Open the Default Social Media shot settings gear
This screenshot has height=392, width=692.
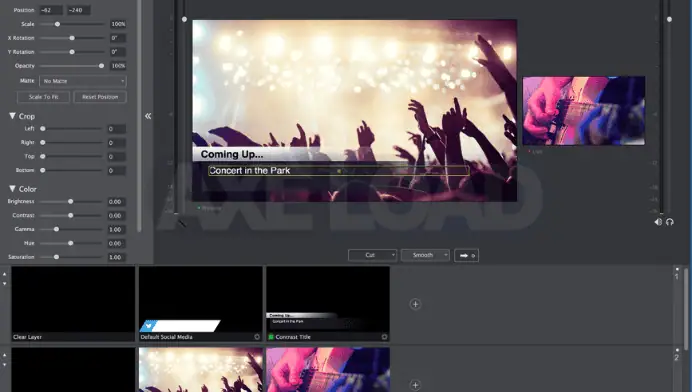coord(257,337)
